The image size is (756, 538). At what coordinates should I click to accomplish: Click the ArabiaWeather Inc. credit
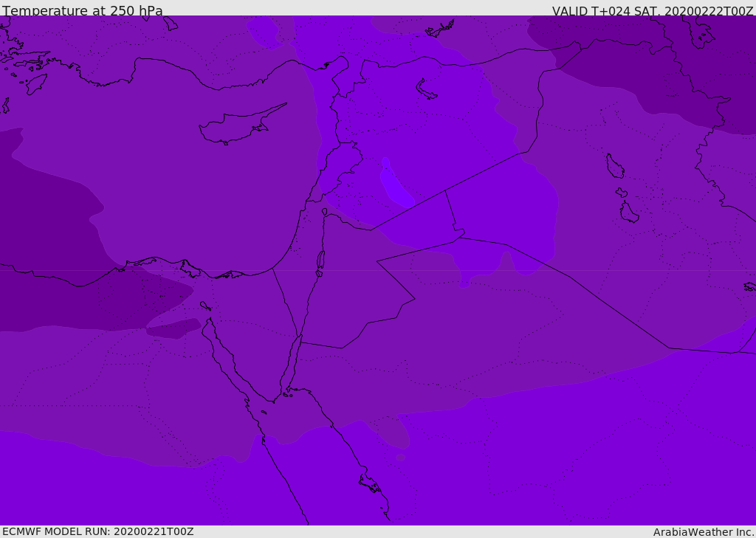pyautogui.click(x=704, y=532)
